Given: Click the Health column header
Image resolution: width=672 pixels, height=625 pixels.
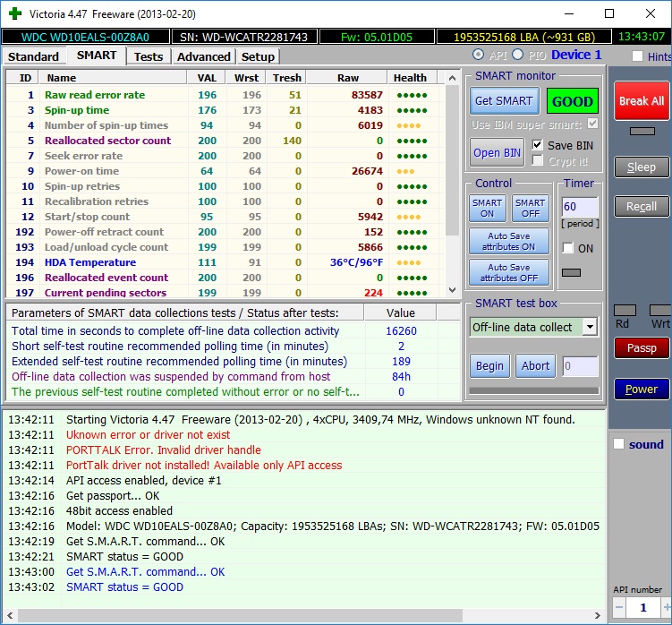Looking at the screenshot, I should [410, 78].
